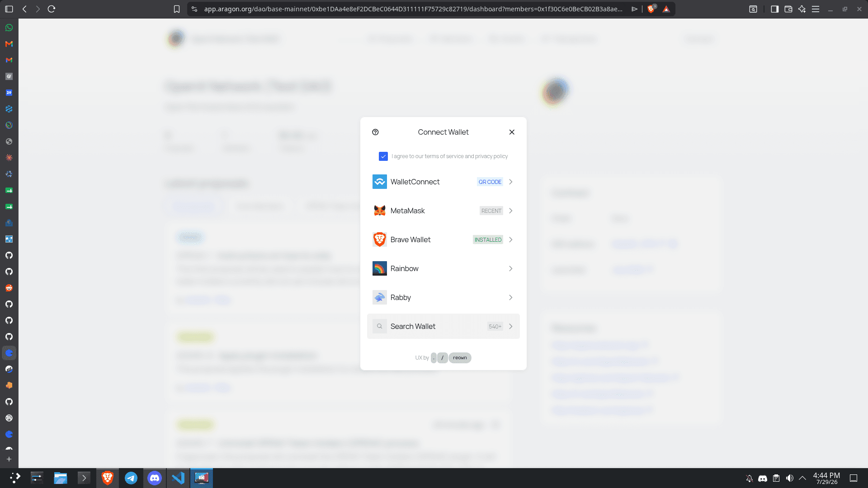The height and width of the screenshot is (488, 868).
Task: Open clipboard icon in system tray
Action: click(x=776, y=478)
